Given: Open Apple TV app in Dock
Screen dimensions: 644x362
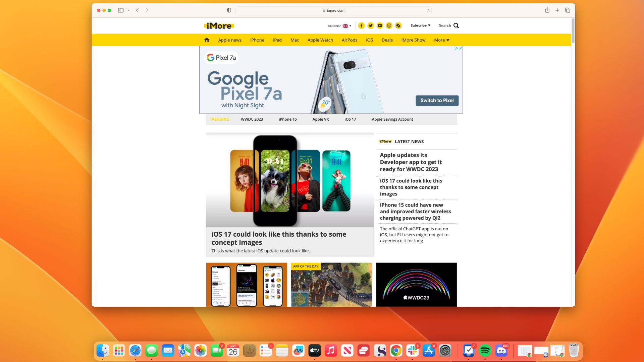Looking at the screenshot, I should click(x=315, y=351).
